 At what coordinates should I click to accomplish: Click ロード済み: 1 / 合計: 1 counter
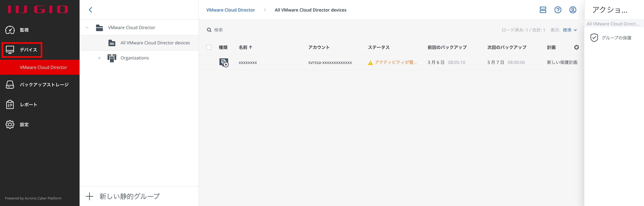click(523, 30)
